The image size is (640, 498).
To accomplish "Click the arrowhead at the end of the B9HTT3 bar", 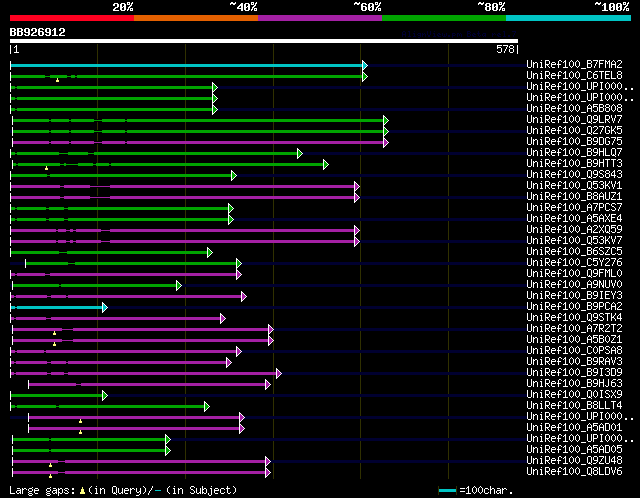I will point(326,165).
